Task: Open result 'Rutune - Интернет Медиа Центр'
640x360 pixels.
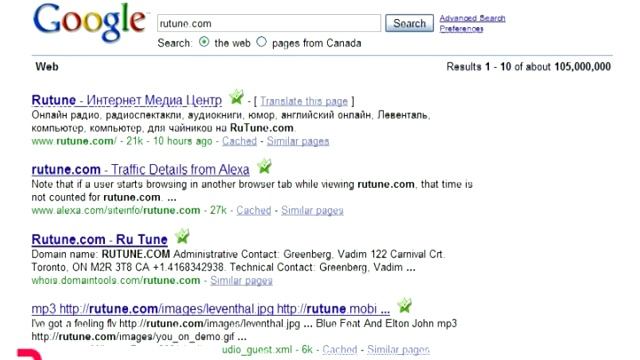Action: 127,100
